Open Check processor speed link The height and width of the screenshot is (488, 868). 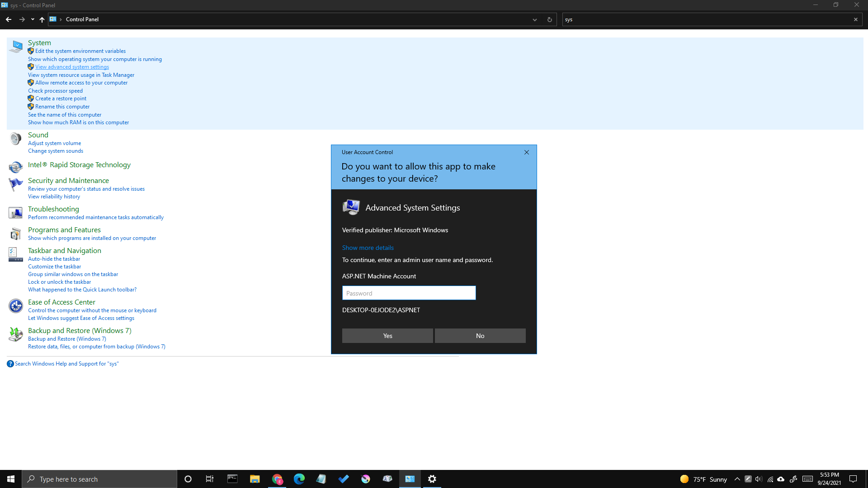coord(55,91)
